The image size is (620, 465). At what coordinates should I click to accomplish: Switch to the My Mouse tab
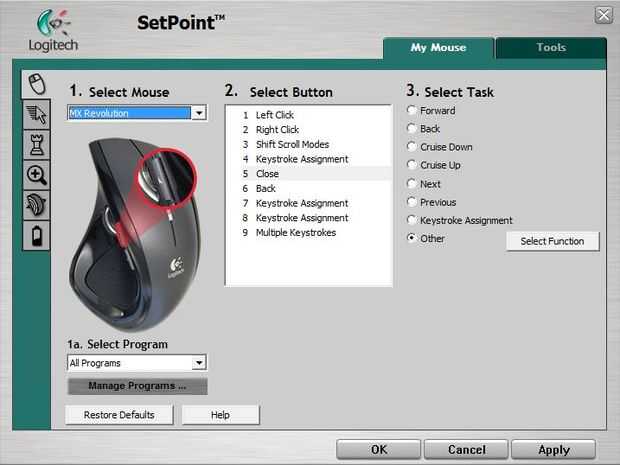439,48
